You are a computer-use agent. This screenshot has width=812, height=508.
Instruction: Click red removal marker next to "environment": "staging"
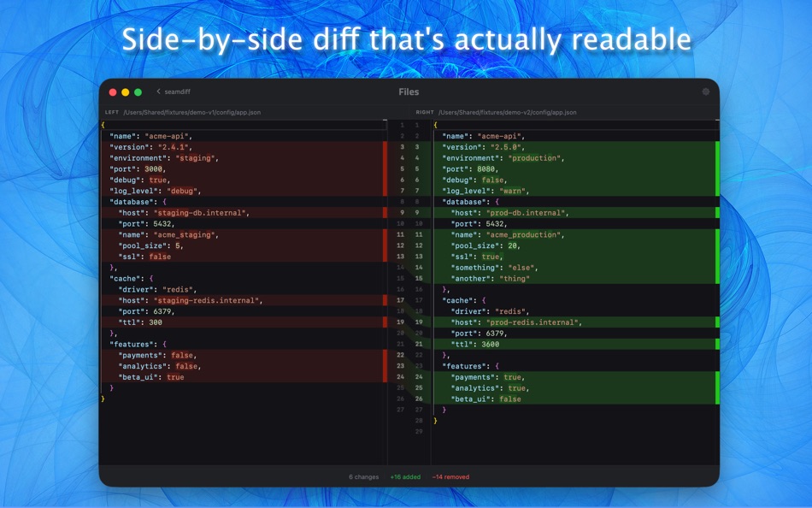coord(384,157)
